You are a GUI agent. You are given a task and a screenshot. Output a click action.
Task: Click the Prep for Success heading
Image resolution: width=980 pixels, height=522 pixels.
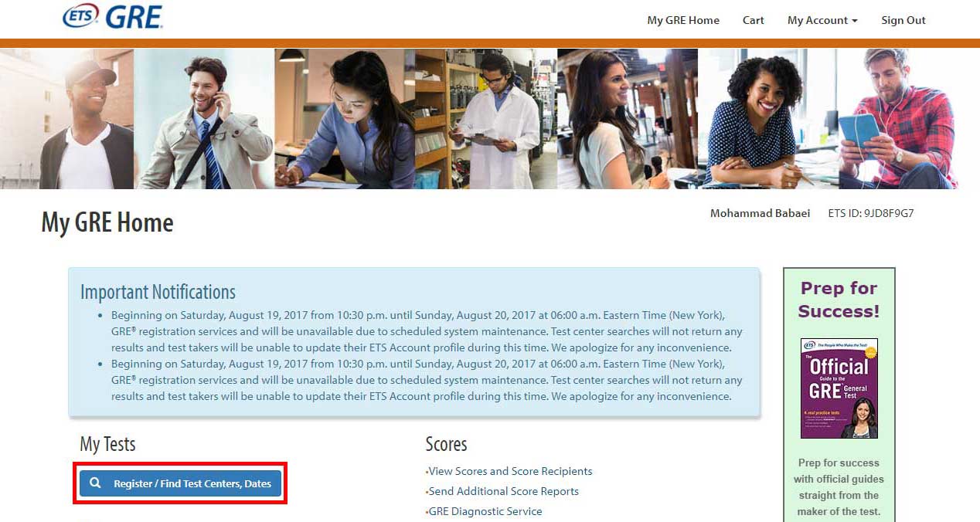[839, 300]
